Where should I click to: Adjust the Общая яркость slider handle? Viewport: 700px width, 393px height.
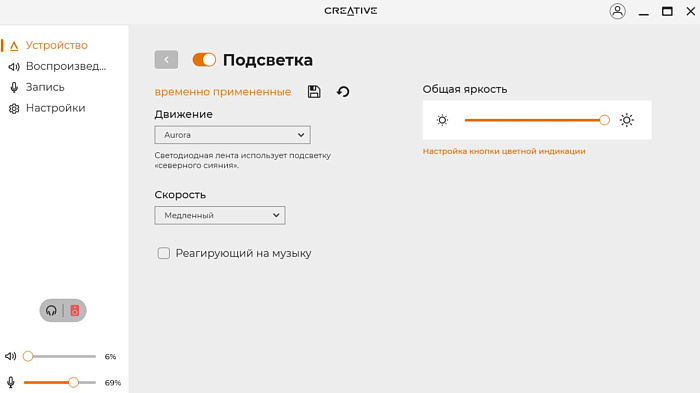604,120
